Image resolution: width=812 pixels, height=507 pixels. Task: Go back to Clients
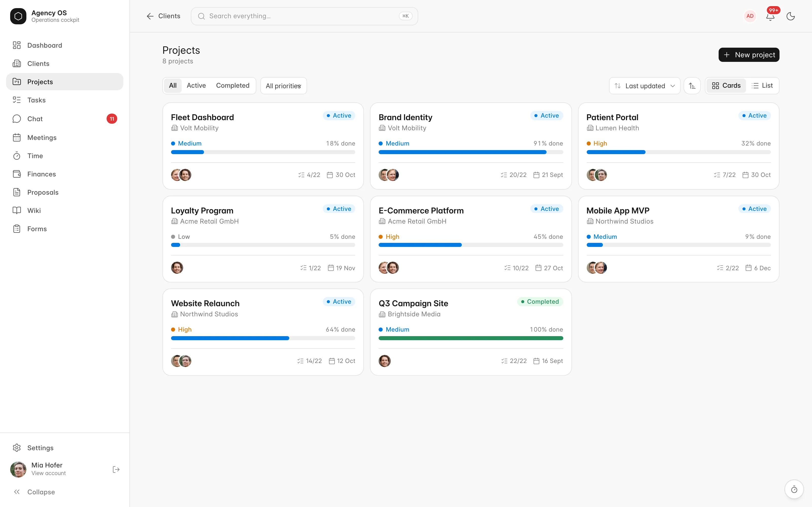pyautogui.click(x=163, y=16)
